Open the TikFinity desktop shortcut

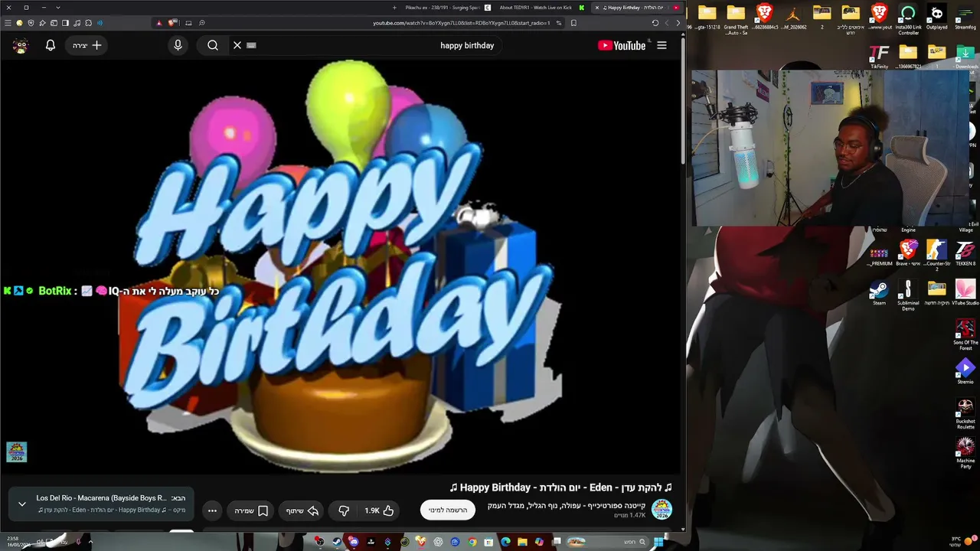click(x=879, y=57)
